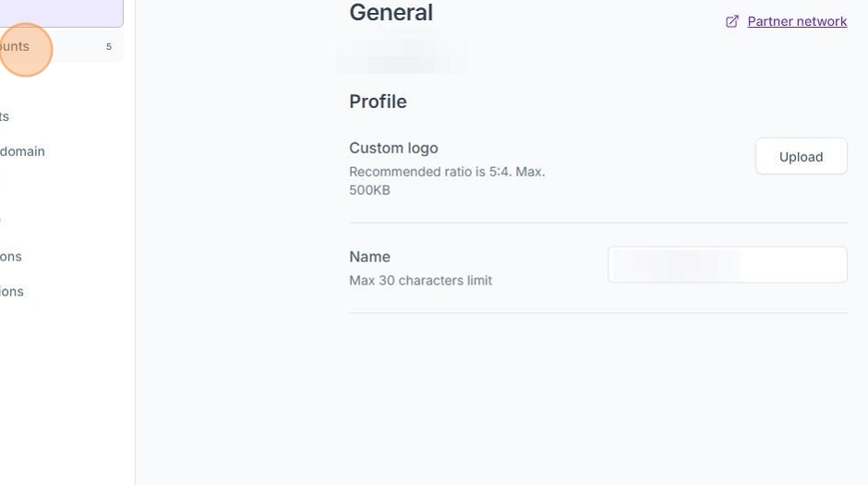Screen dimensions: 868x485
Task: Click the General page heading
Action: [x=391, y=13]
